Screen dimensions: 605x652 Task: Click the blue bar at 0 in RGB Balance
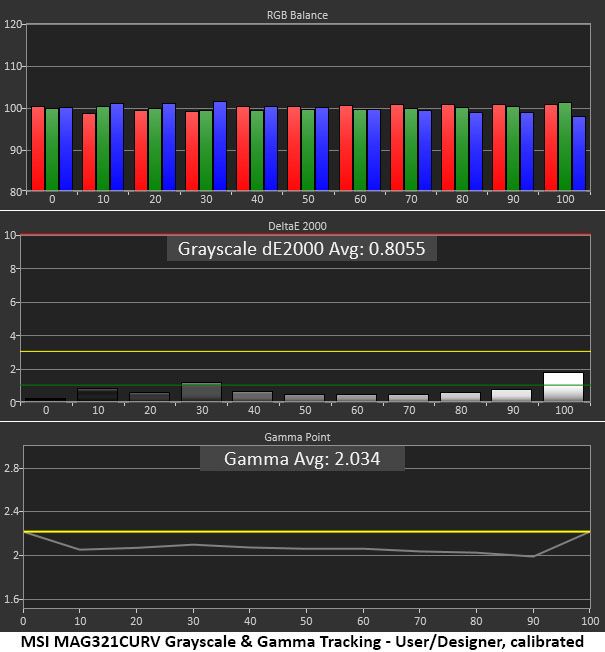point(66,149)
